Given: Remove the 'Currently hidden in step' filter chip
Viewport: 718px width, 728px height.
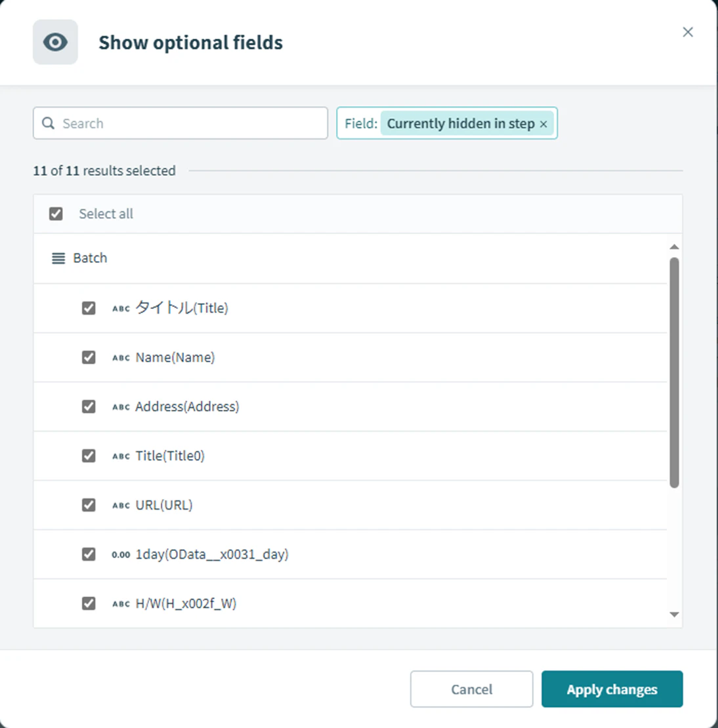Looking at the screenshot, I should (x=543, y=124).
